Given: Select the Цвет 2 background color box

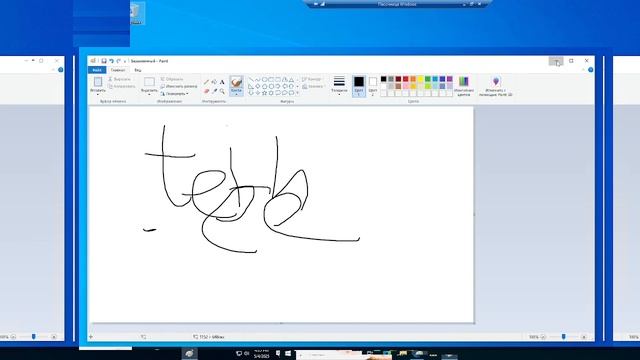Looking at the screenshot, I should point(373,86).
